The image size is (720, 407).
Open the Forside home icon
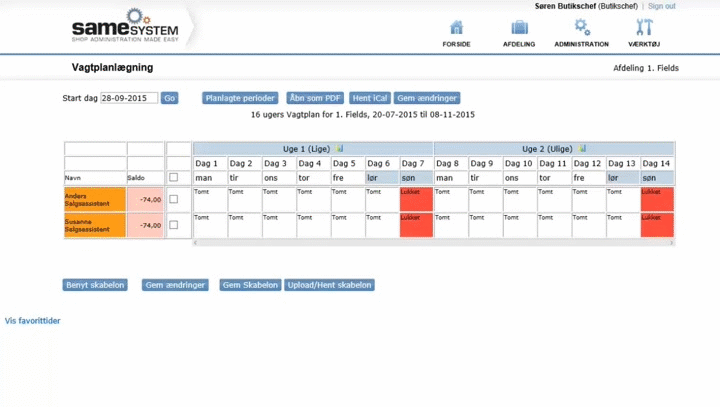(456, 28)
